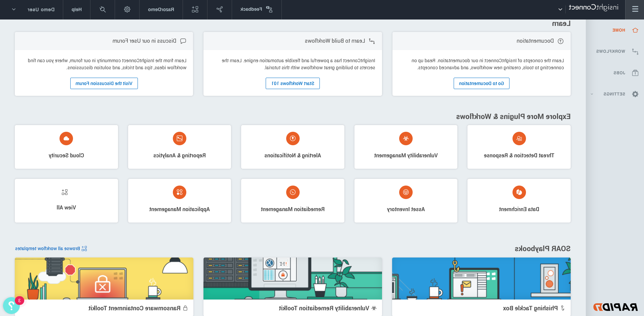Screen dimensions: 644x316
Task: Click the Workflows branch icon in sidebar
Action: pyautogui.click(x=635, y=51)
